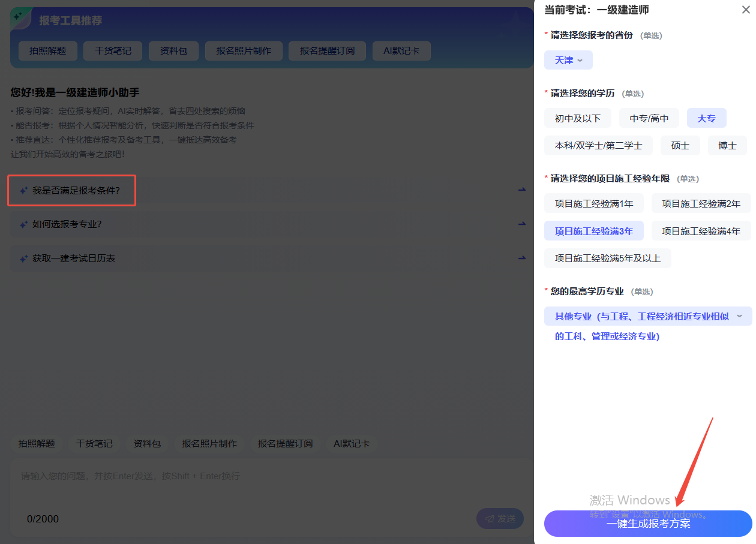Open the 天津 province dropdown
The width and height of the screenshot is (756, 544).
pyautogui.click(x=568, y=61)
